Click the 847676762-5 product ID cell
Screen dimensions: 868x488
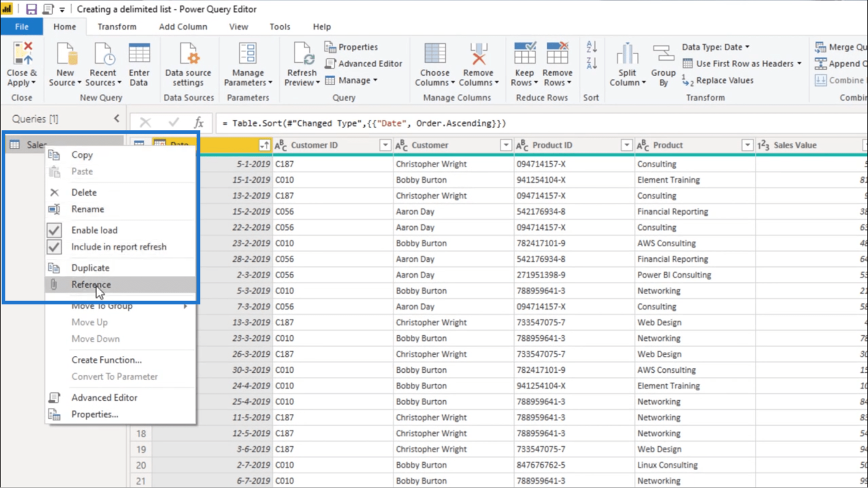tap(574, 465)
